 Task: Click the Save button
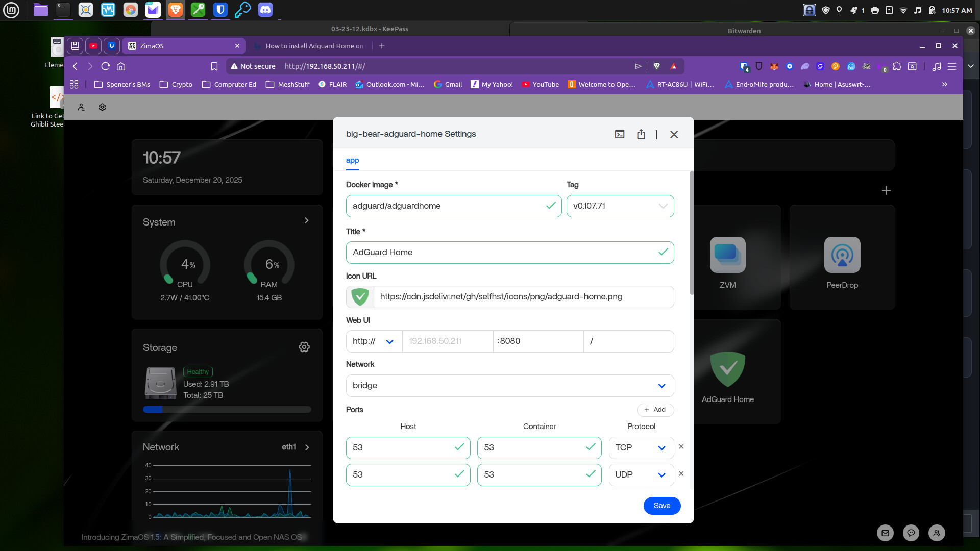(x=661, y=506)
